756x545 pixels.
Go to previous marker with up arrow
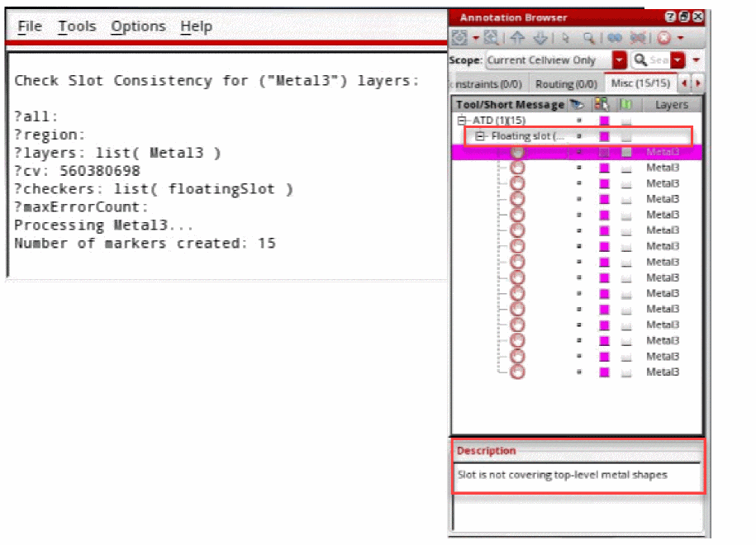point(517,38)
